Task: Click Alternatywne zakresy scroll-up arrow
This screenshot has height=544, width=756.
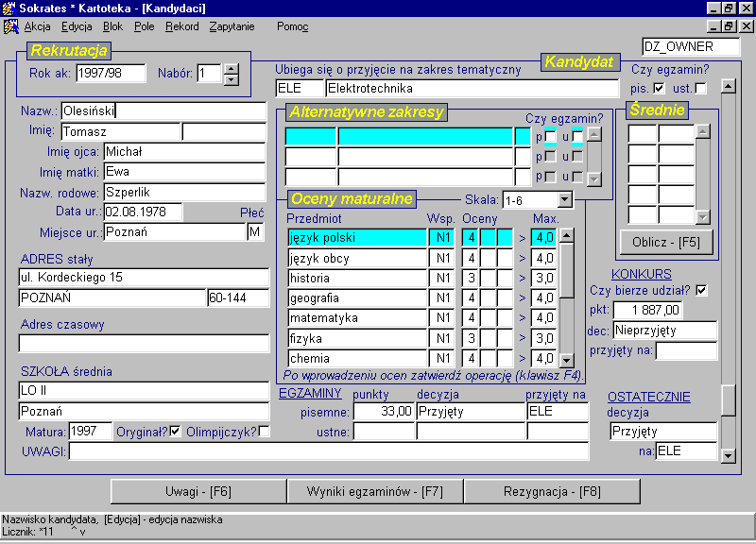Action: tap(594, 135)
